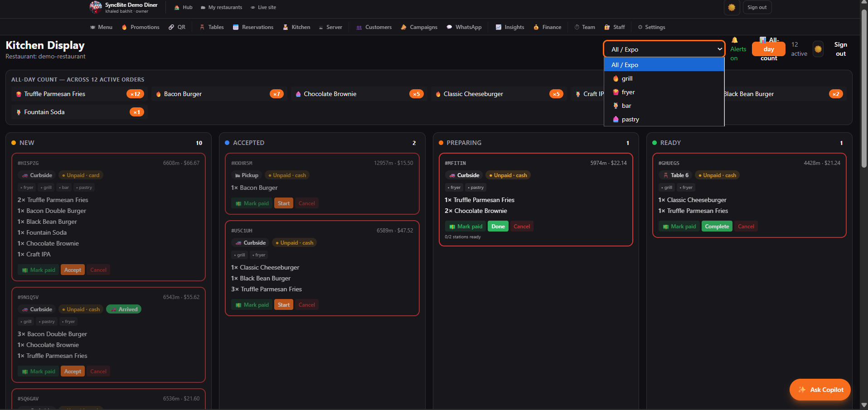
Task: Open the Menu nav item
Action: pyautogui.click(x=101, y=27)
